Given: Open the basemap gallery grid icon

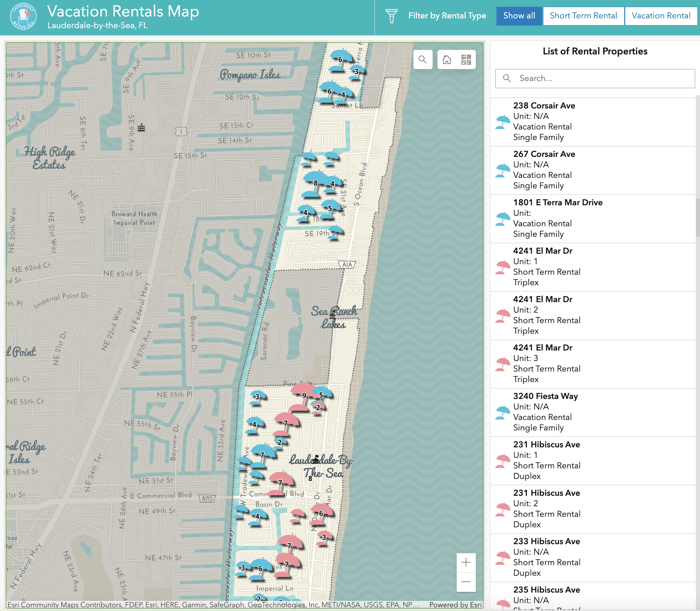Looking at the screenshot, I should coord(466,60).
